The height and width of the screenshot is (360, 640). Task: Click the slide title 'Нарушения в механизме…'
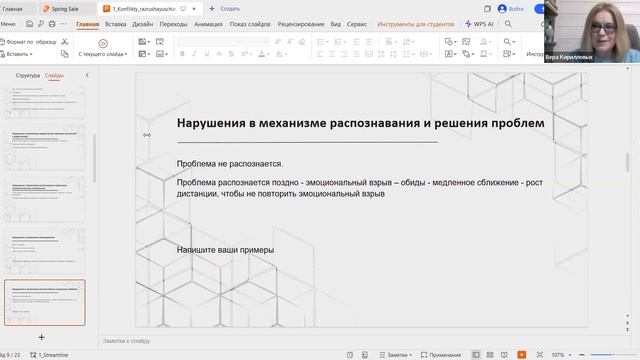click(x=360, y=123)
